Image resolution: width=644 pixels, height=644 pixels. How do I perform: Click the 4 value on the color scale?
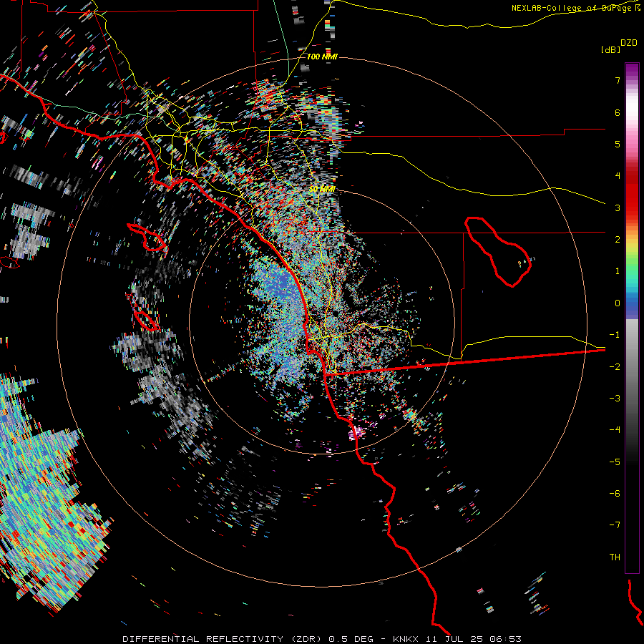(618, 176)
